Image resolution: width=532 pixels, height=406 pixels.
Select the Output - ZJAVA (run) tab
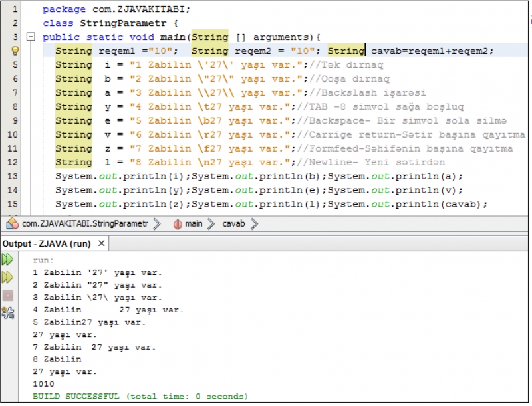click(47, 244)
